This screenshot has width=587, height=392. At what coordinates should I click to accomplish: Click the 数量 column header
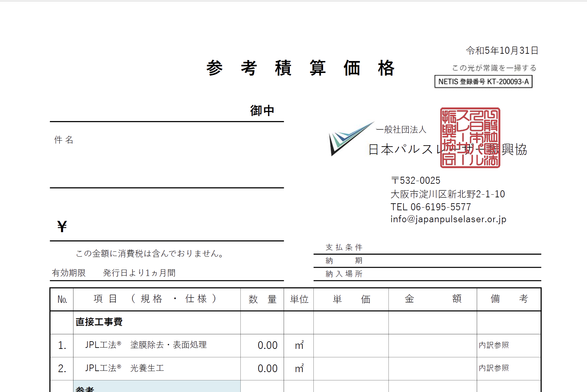click(262, 299)
